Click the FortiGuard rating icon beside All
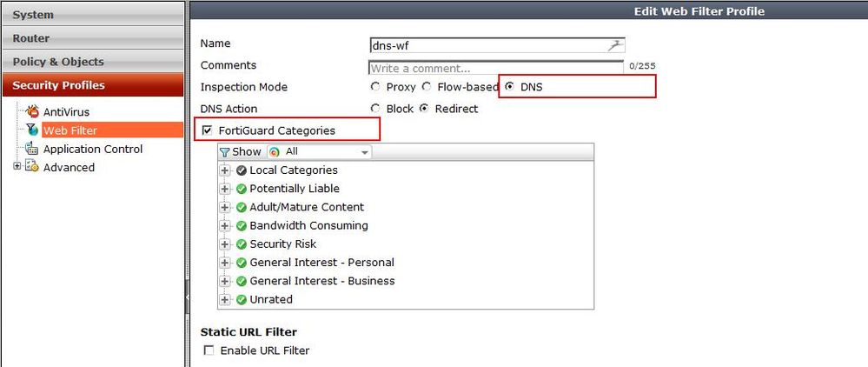The width and height of the screenshot is (868, 367). coord(274,151)
